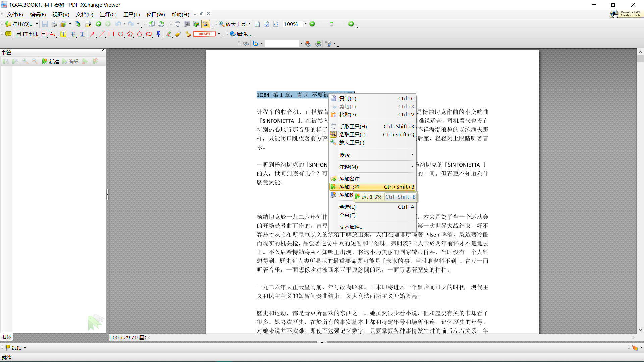The height and width of the screenshot is (362, 644).
Task: Click the Fit Width icon
Action: 276,24
